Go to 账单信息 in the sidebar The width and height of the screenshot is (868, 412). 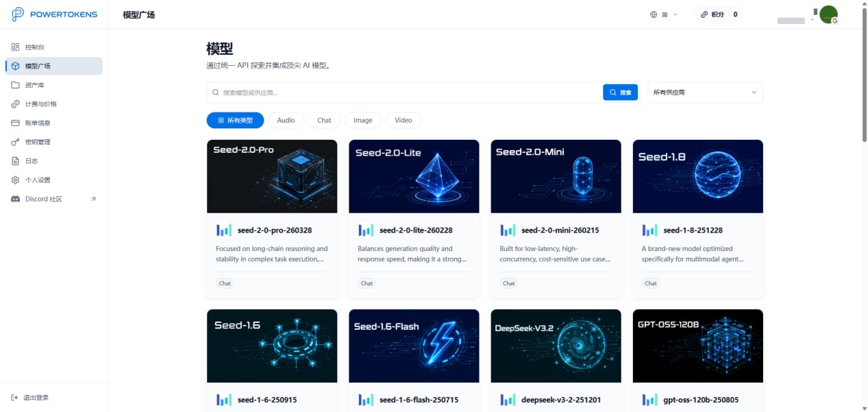(x=54, y=123)
